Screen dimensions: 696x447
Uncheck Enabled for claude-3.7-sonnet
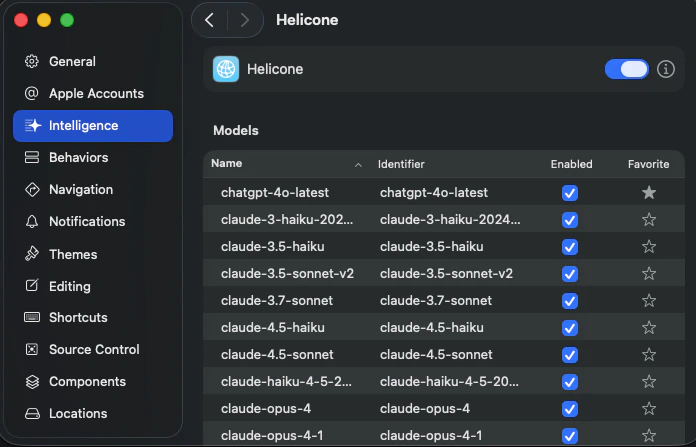tap(569, 301)
